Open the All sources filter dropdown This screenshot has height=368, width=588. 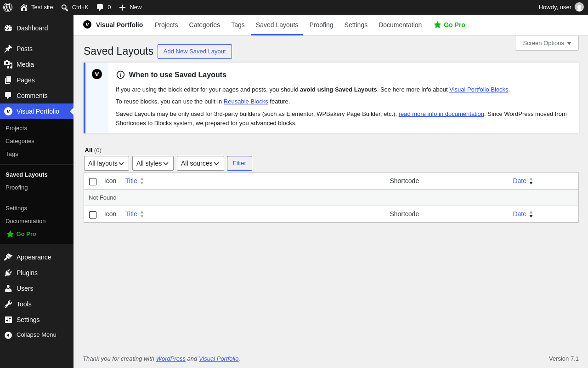tap(200, 163)
